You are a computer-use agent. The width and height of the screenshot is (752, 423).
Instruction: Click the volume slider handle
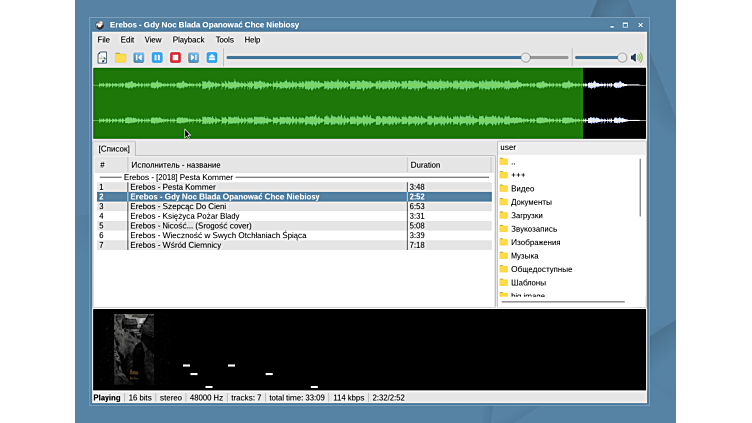coord(622,58)
